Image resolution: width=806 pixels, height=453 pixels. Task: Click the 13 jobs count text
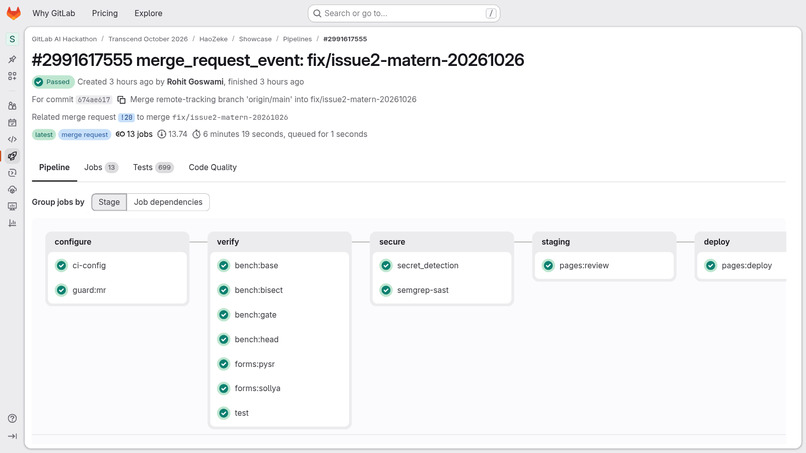point(139,134)
